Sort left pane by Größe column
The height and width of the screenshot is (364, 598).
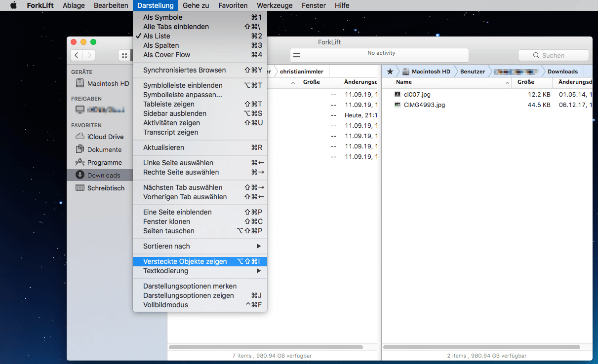pos(318,82)
